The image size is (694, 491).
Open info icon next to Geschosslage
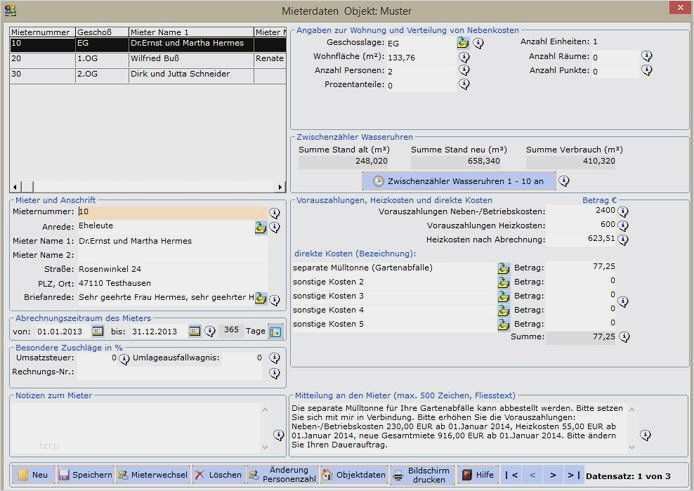pyautogui.click(x=478, y=43)
